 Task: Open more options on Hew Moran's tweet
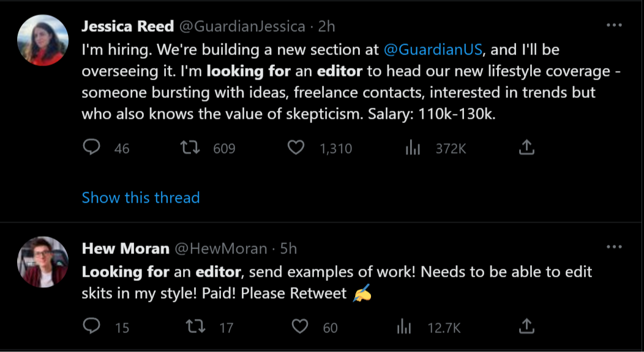[x=613, y=247]
